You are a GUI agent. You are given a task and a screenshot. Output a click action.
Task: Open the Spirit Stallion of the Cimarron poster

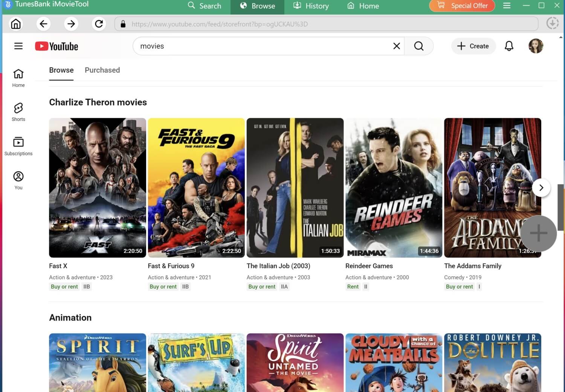click(98, 363)
